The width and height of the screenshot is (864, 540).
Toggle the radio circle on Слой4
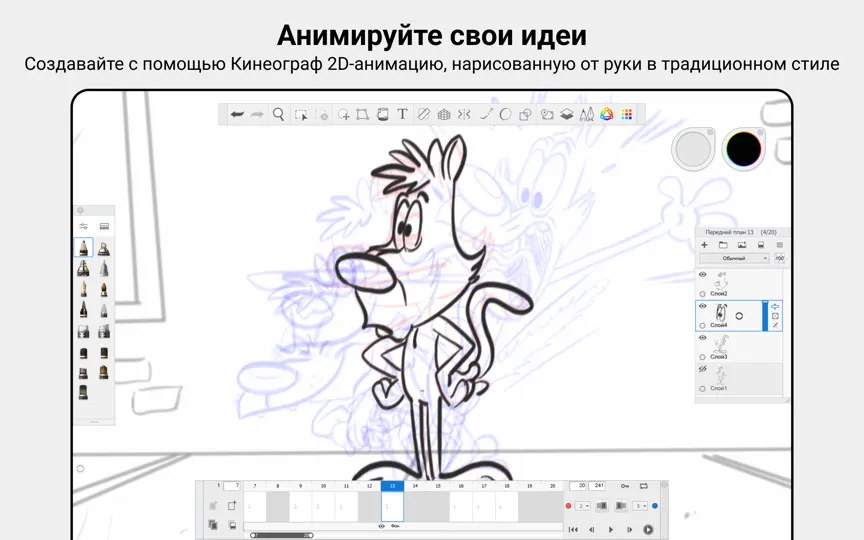point(703,326)
